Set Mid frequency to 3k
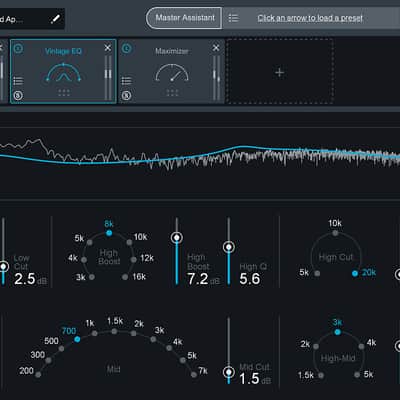This screenshot has height=400, width=400. point(153,339)
